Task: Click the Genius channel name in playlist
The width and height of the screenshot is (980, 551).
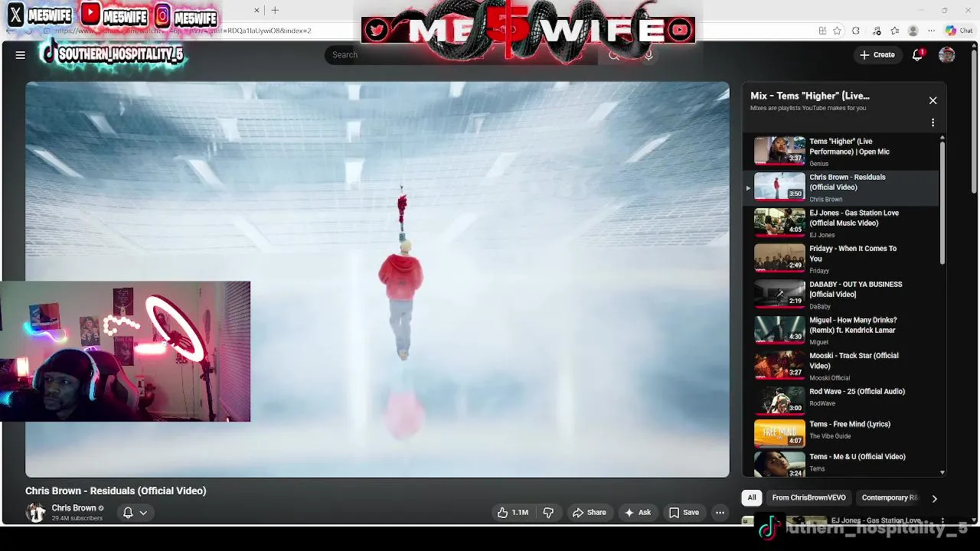Action: pyautogui.click(x=818, y=164)
